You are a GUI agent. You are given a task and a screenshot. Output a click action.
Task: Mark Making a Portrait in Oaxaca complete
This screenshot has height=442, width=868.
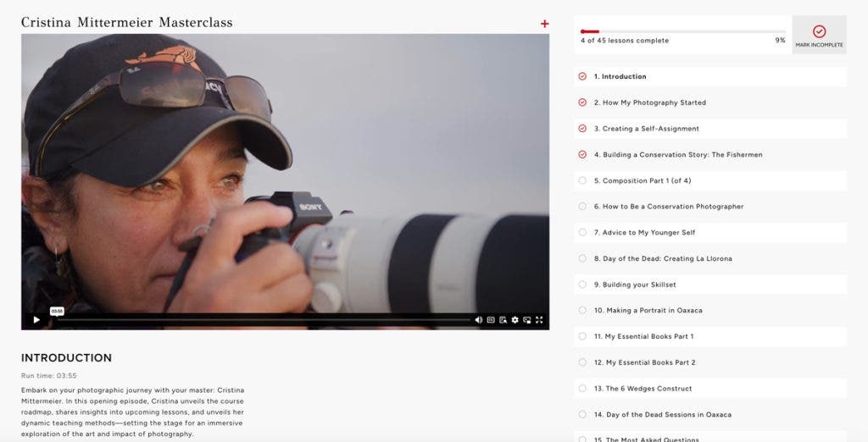[582, 311]
